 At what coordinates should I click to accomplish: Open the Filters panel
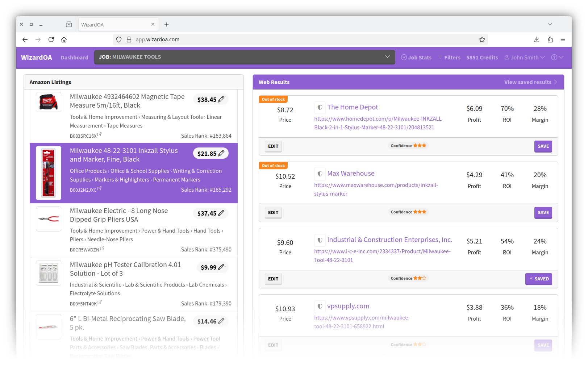[x=449, y=57]
